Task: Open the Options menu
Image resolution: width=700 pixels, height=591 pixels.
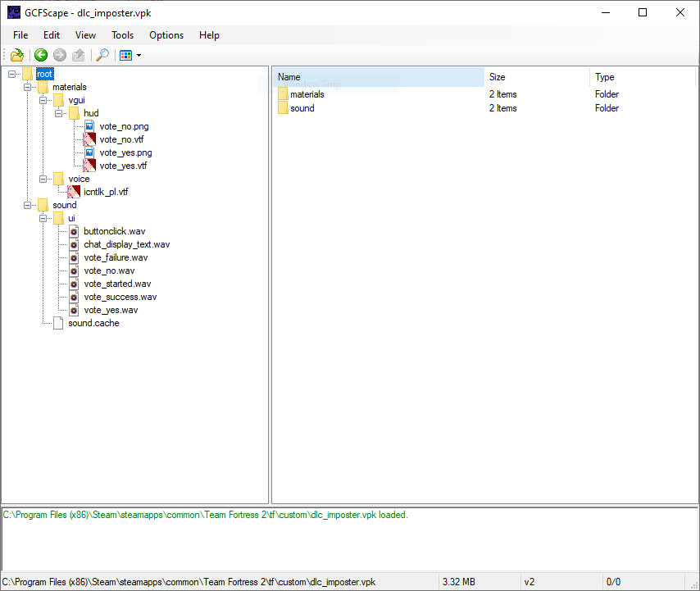Action: (x=166, y=35)
